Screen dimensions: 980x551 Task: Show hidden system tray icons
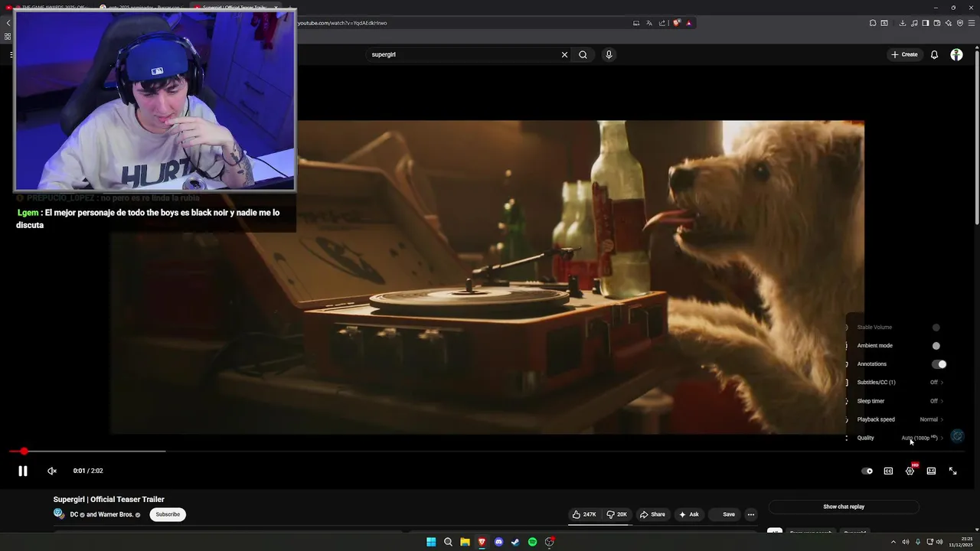[893, 542]
